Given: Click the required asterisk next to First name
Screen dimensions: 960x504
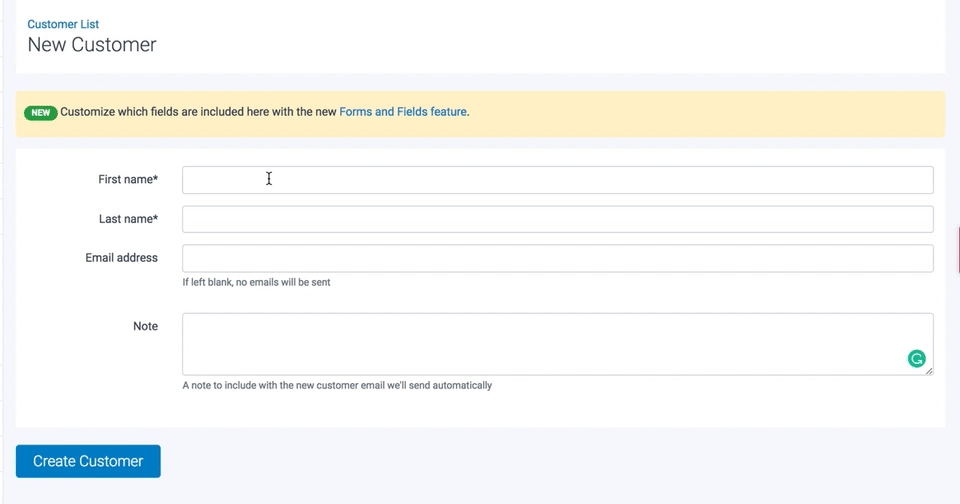Looking at the screenshot, I should (155, 179).
